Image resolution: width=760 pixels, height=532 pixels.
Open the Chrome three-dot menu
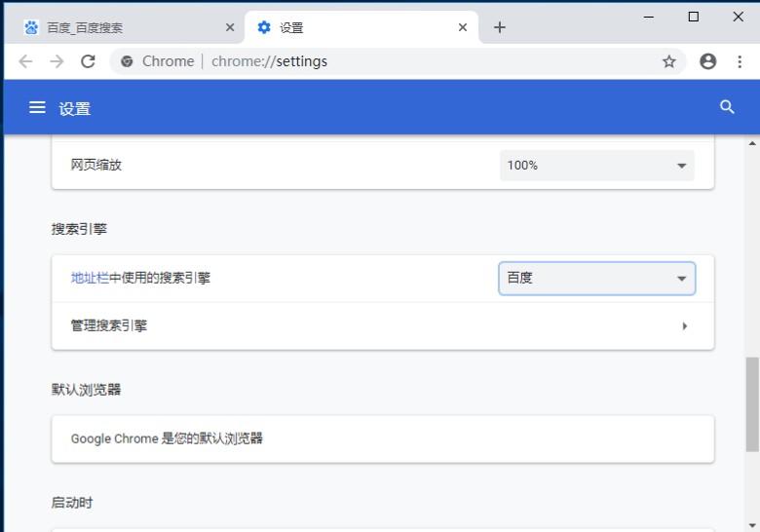point(740,61)
